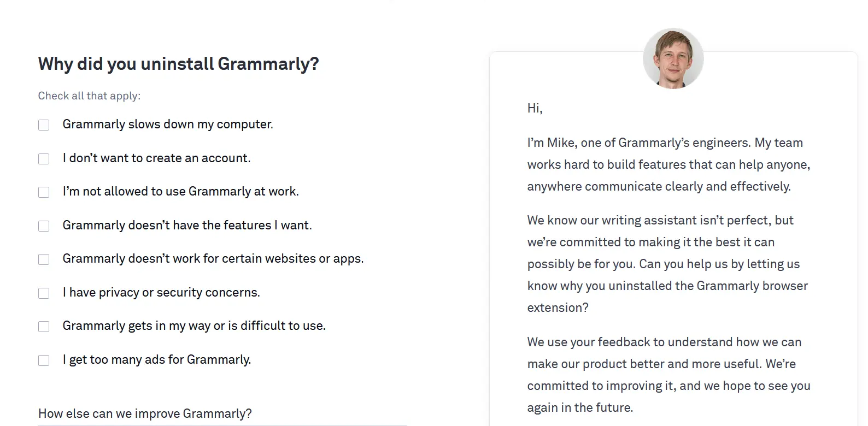Click the word 'extension?' in Mike's message
The width and height of the screenshot is (868, 426).
(x=558, y=307)
